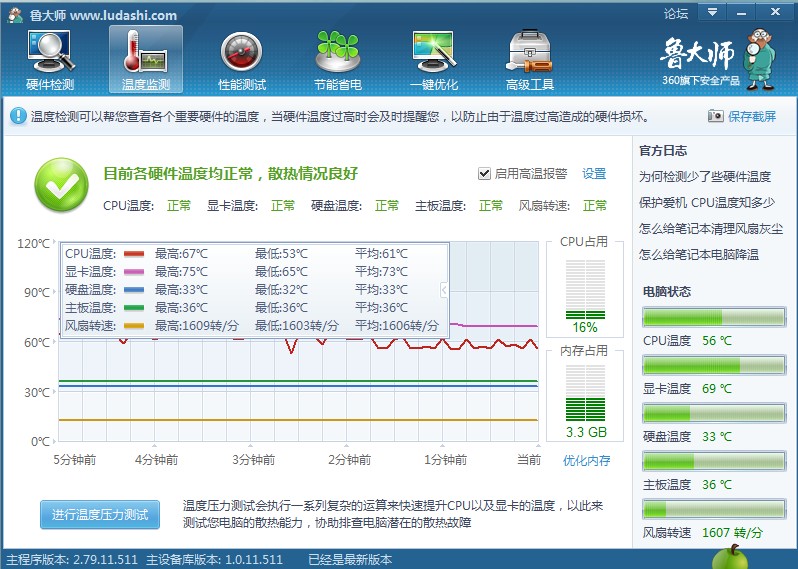Select the 温度监测 temperature monitor icon
This screenshot has width=798, height=569.
[x=146, y=59]
